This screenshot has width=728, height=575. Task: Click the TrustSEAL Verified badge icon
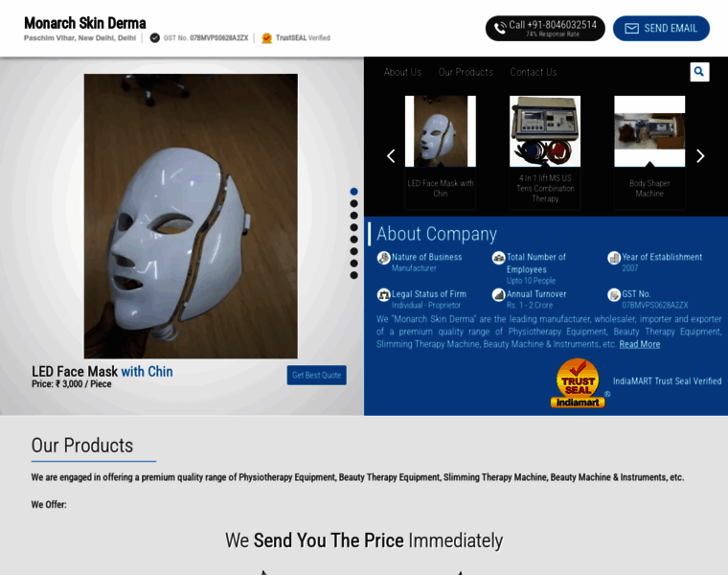point(266,38)
